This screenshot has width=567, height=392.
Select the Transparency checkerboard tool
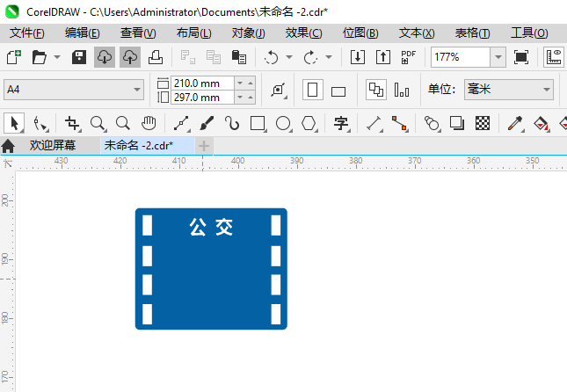483,123
